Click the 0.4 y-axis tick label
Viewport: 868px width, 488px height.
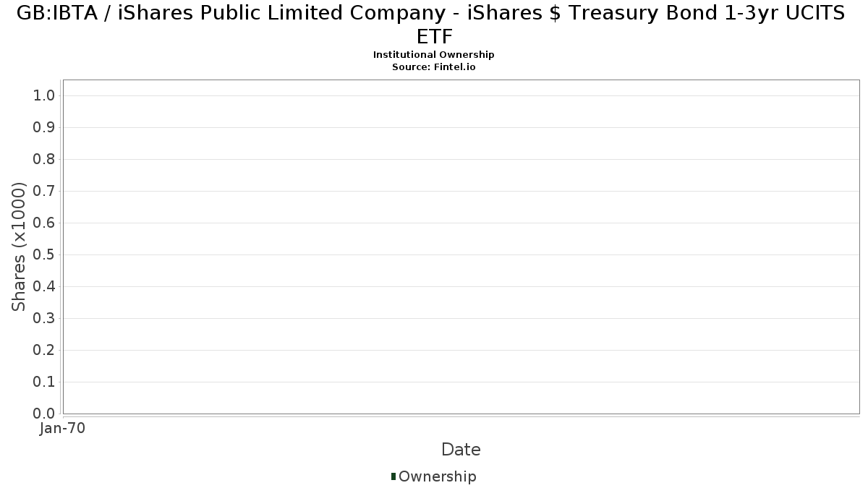point(45,287)
